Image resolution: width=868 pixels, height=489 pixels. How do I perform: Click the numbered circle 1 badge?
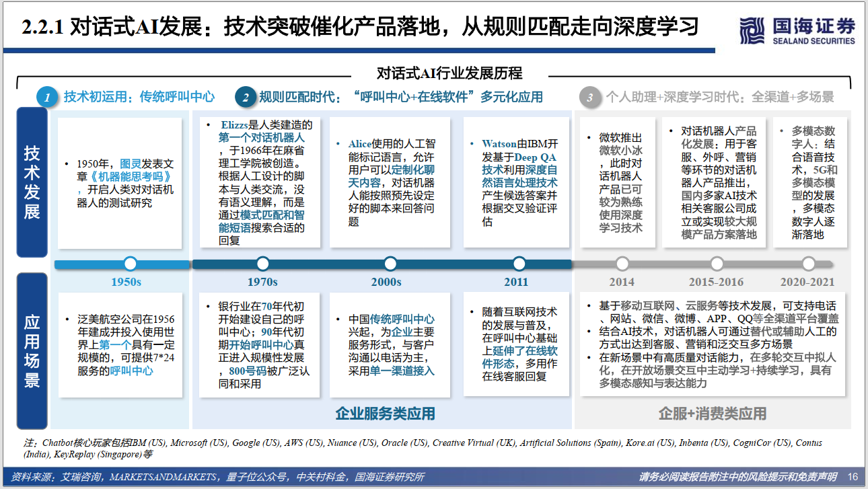[x=46, y=98]
